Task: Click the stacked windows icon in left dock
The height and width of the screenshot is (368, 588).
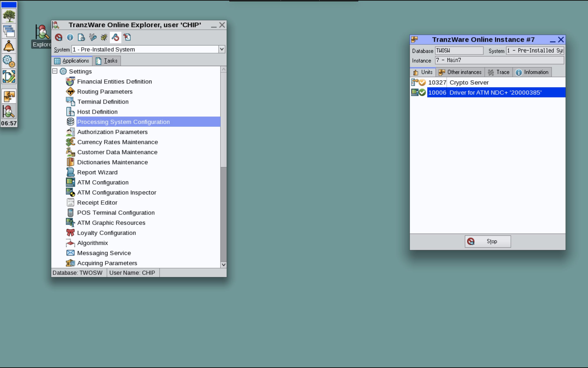Action: pyautogui.click(x=9, y=31)
